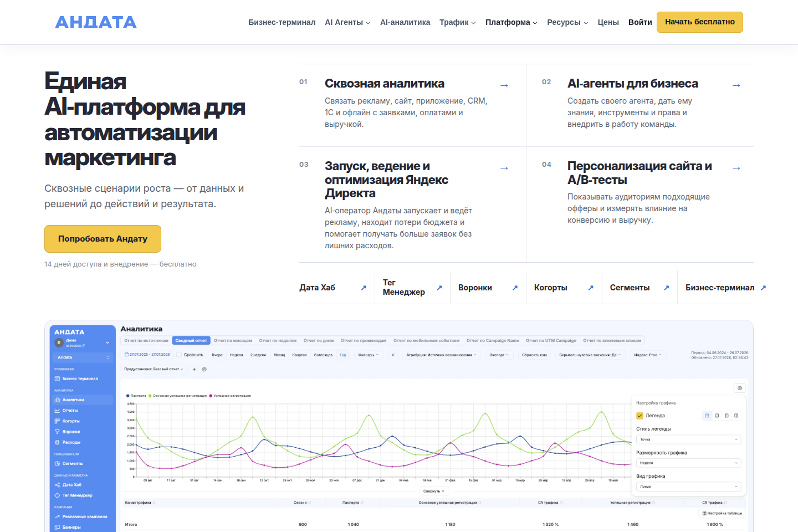Select first legend position icon (top)
Screen dimensions: 798x532
coord(707,416)
